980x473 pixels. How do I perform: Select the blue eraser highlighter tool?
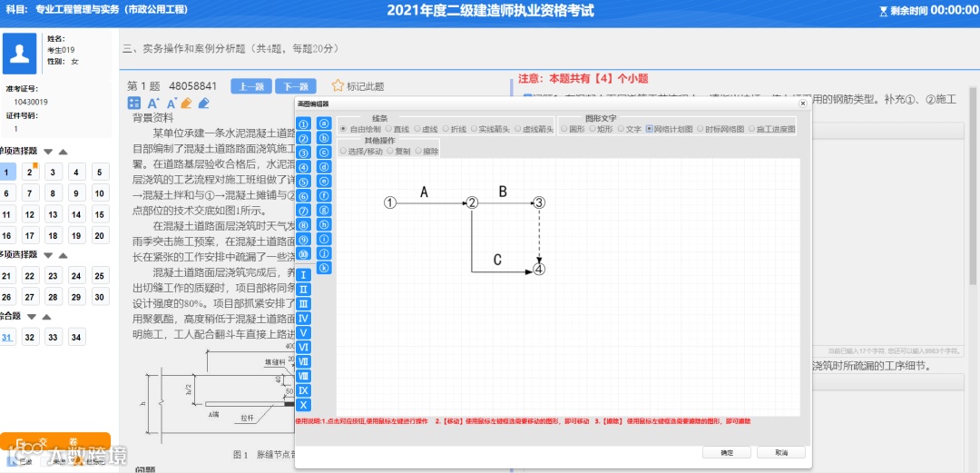pos(204,103)
